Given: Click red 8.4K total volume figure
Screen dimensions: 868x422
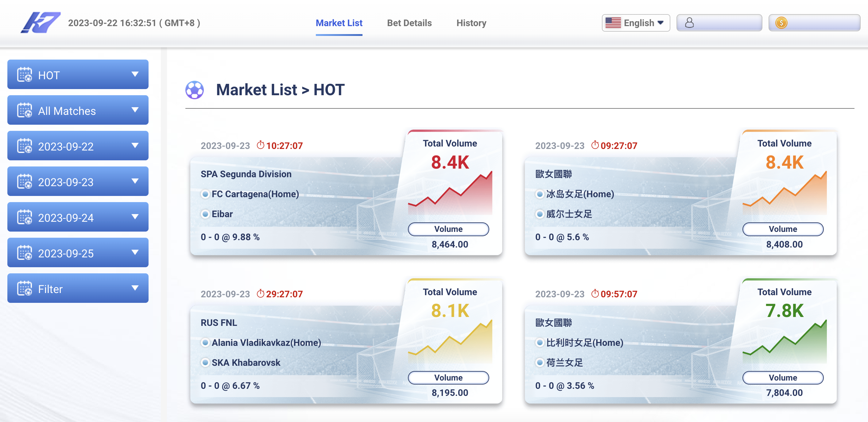Looking at the screenshot, I should point(450,162).
